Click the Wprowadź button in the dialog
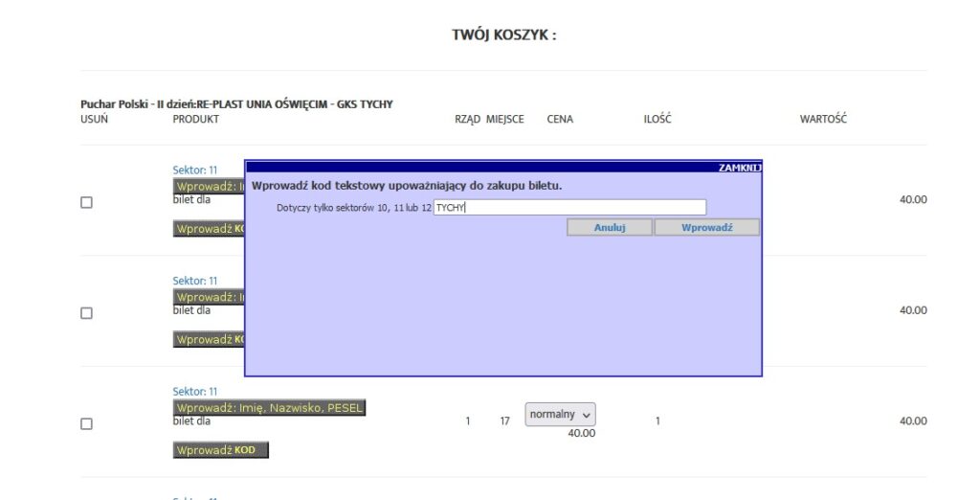The image size is (980, 500). coord(707,228)
